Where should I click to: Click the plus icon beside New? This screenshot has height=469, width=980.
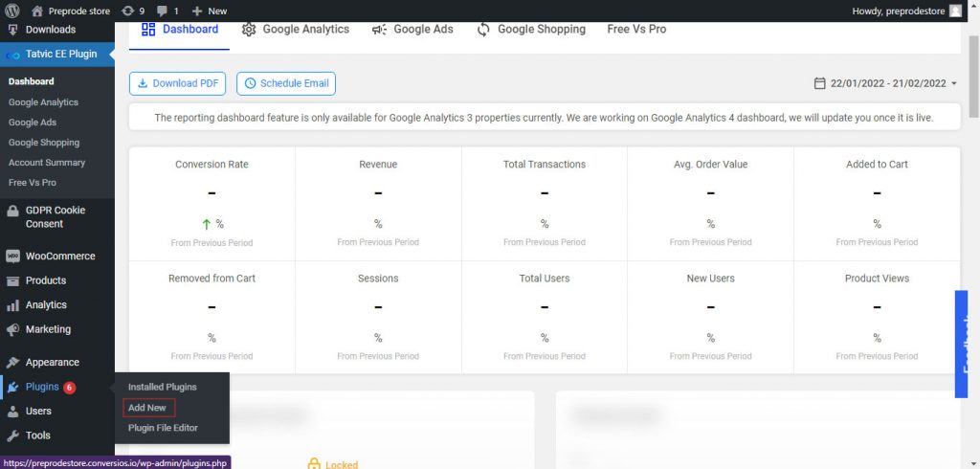[x=197, y=11]
